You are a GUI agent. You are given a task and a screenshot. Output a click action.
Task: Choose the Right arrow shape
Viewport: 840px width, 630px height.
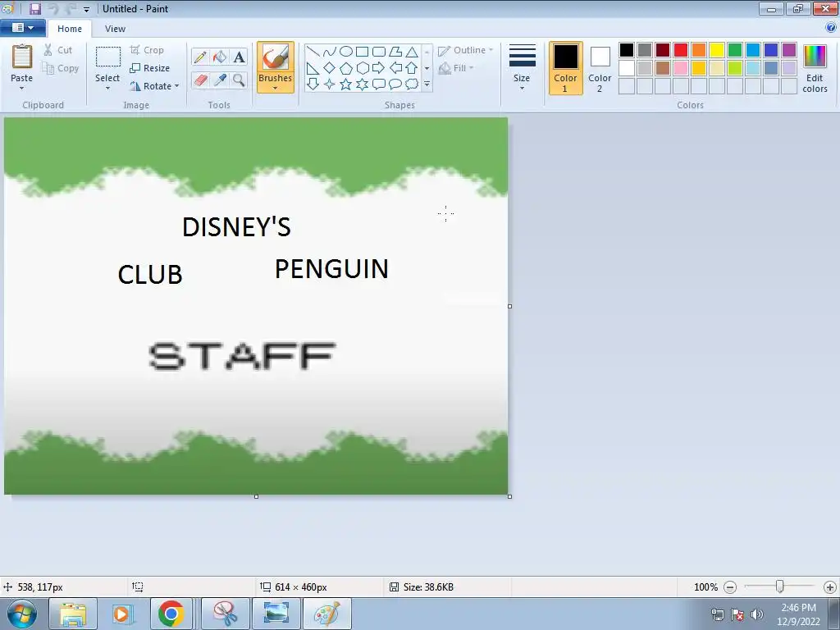pyautogui.click(x=379, y=68)
